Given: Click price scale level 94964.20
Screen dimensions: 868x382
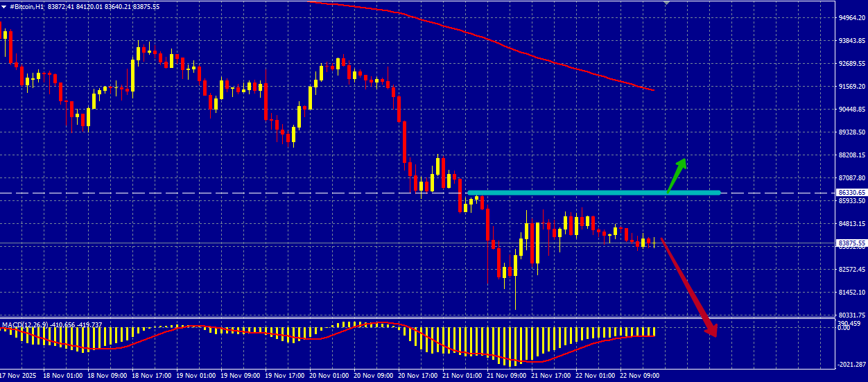Looking at the screenshot, I should point(851,17).
